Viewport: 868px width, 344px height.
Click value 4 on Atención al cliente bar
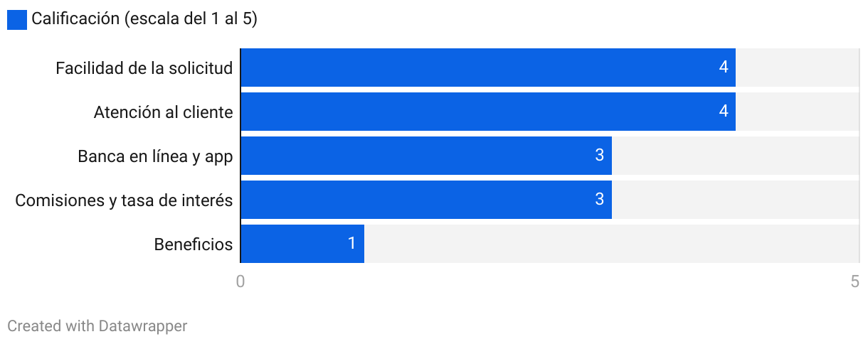(724, 112)
